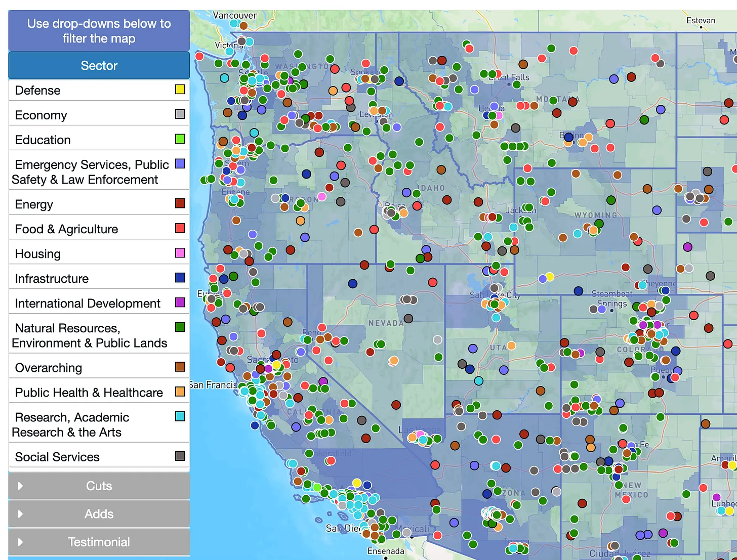Open the Testimonial filter drop-down
Image resolution: width=737 pixels, height=560 pixels.
coord(99,542)
